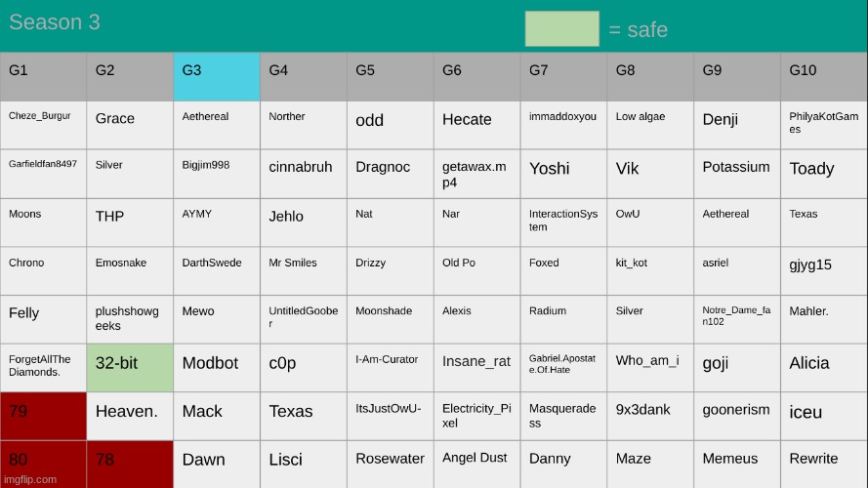Click the Rosewater cell in G5
Image resolution: width=868 pixels, height=488 pixels.
tap(391, 465)
